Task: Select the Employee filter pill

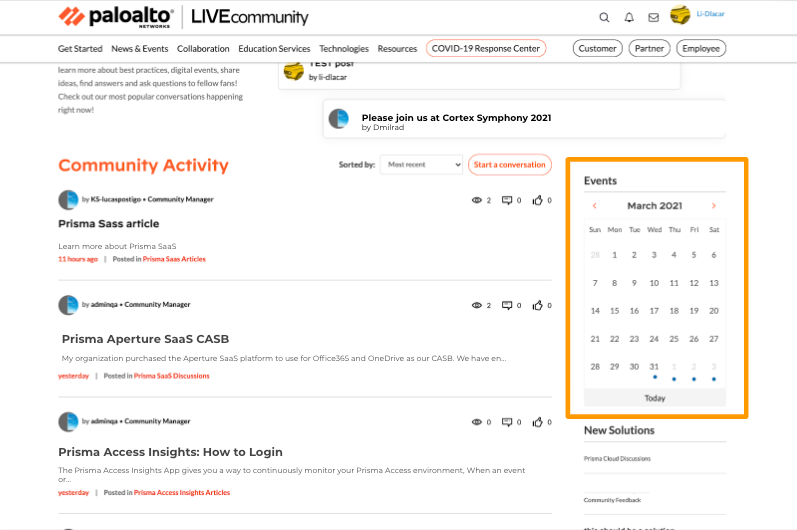Action: click(701, 48)
